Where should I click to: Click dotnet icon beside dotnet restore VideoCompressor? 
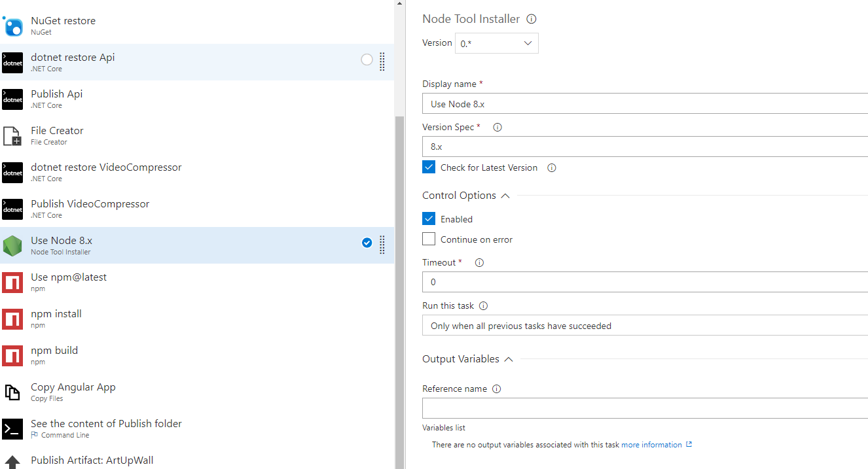click(x=12, y=173)
